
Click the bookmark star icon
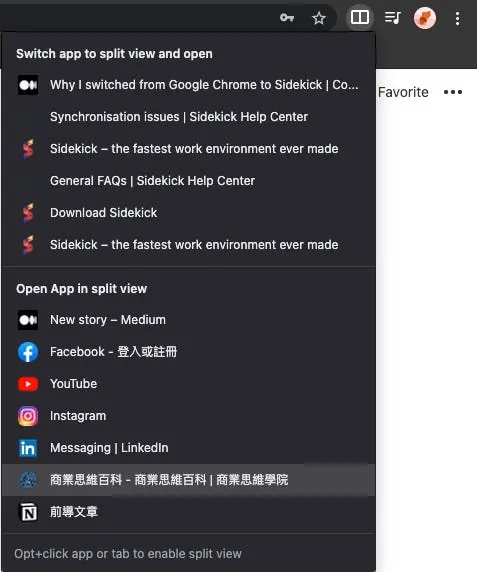pos(319,18)
